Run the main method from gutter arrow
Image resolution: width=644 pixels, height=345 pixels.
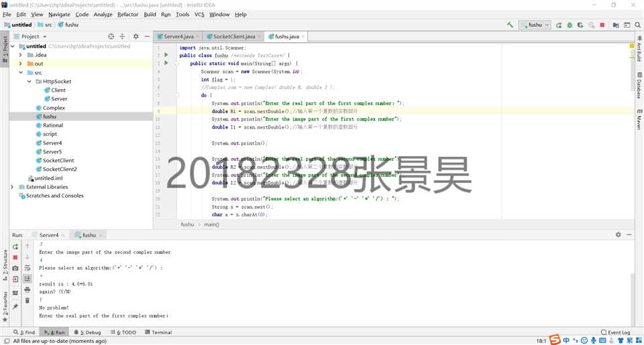(x=166, y=63)
